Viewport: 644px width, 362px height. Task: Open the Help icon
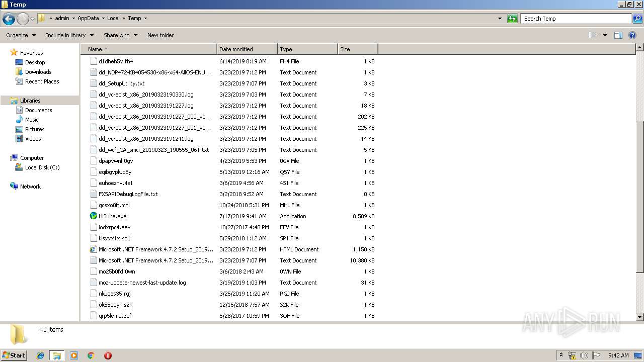[633, 35]
